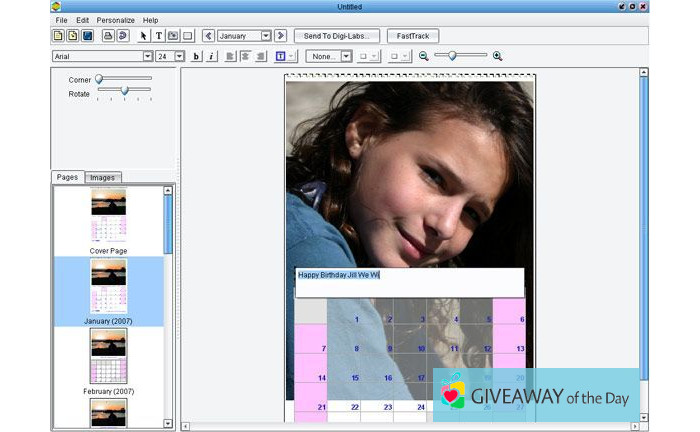Click the Rotate slider handle

click(124, 91)
